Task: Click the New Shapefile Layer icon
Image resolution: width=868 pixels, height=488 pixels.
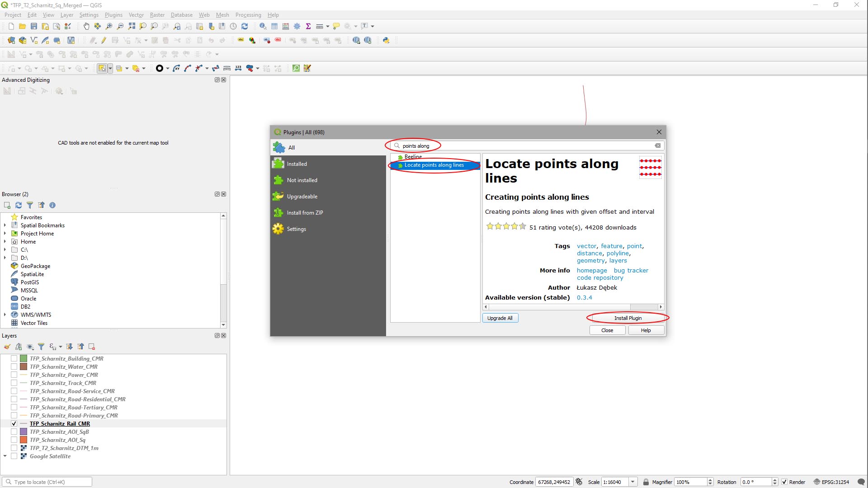Action: coord(34,40)
